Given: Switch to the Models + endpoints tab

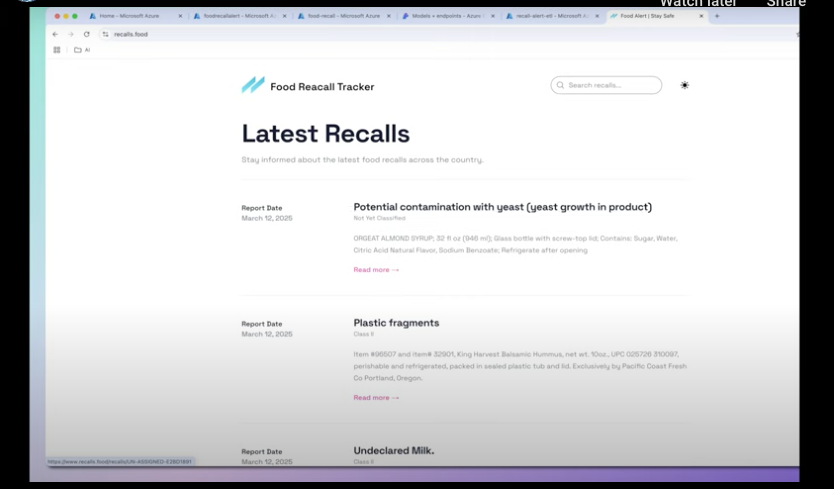Looking at the screenshot, I should [x=440, y=16].
